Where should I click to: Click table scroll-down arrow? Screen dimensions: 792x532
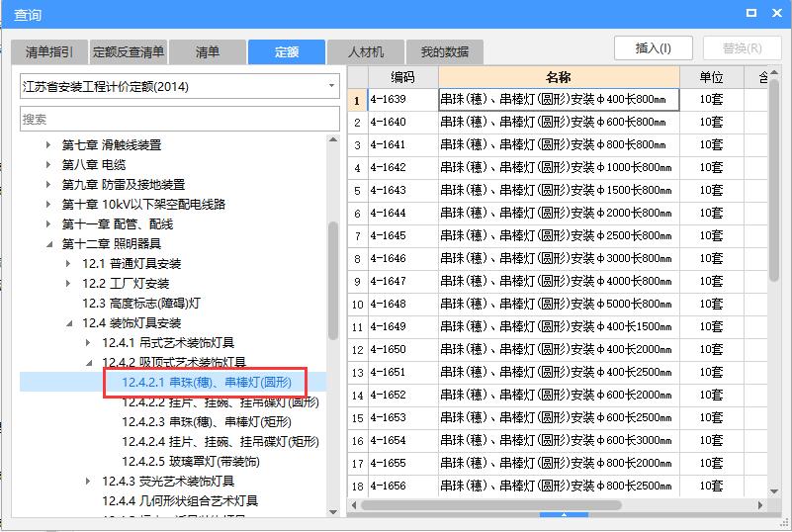[x=774, y=491]
